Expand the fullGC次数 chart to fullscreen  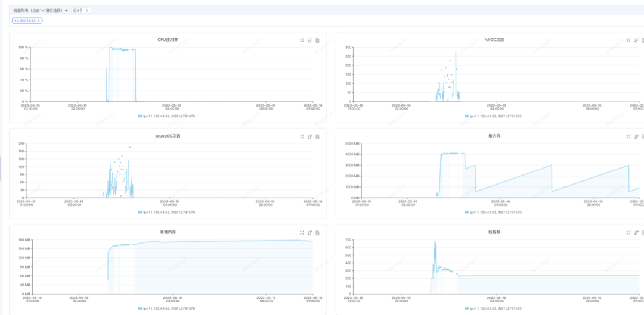coord(628,40)
